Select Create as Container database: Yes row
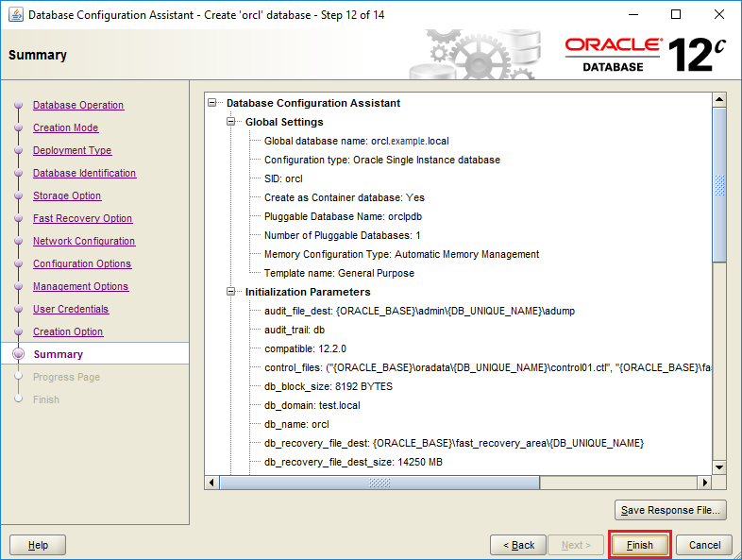 (344, 197)
